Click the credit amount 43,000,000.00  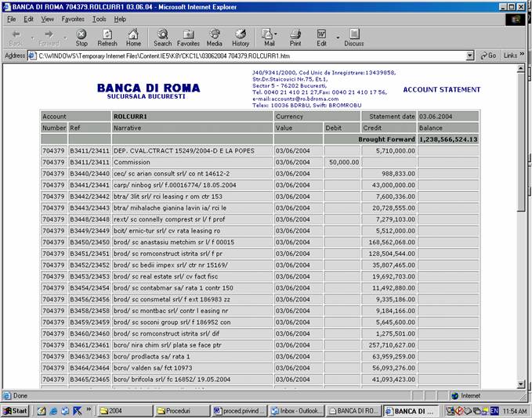(393, 185)
